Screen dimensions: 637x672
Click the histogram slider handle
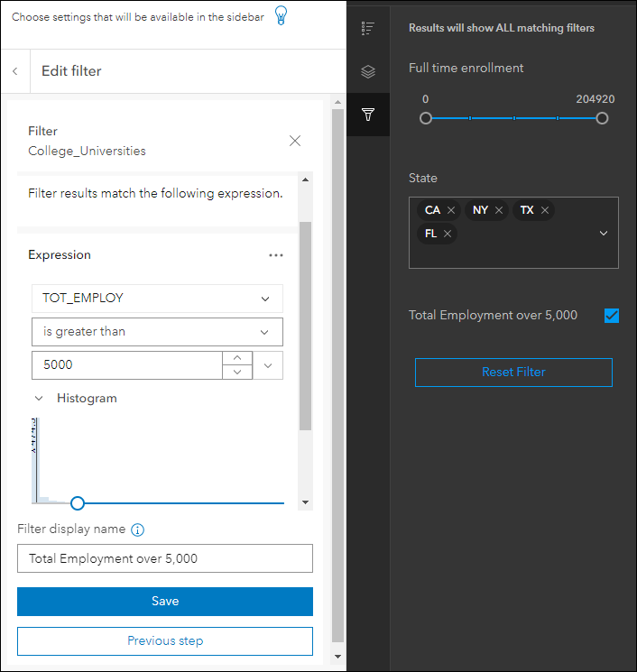pos(78,503)
